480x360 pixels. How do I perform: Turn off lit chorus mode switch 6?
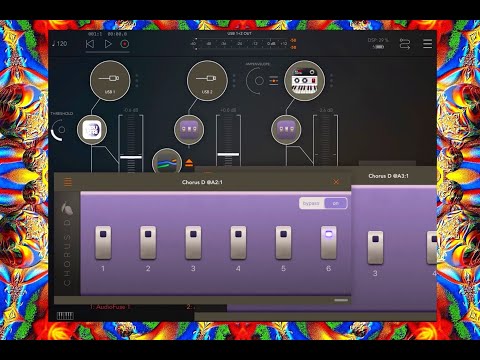coord(328,243)
